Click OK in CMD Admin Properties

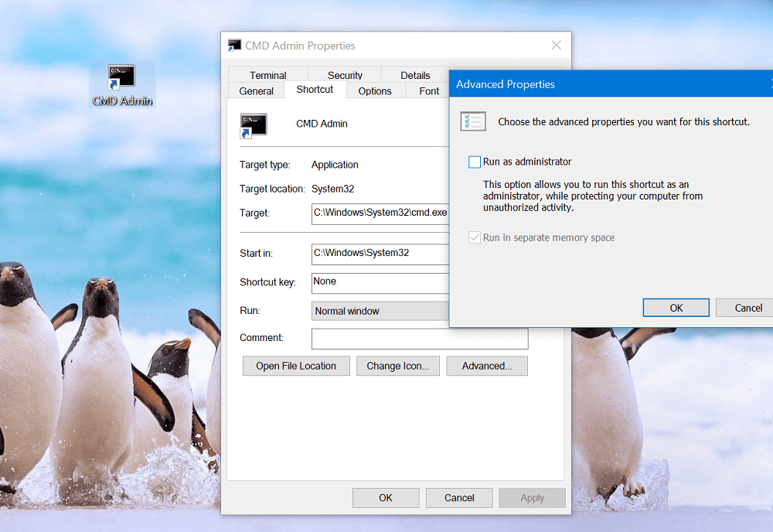[386, 497]
